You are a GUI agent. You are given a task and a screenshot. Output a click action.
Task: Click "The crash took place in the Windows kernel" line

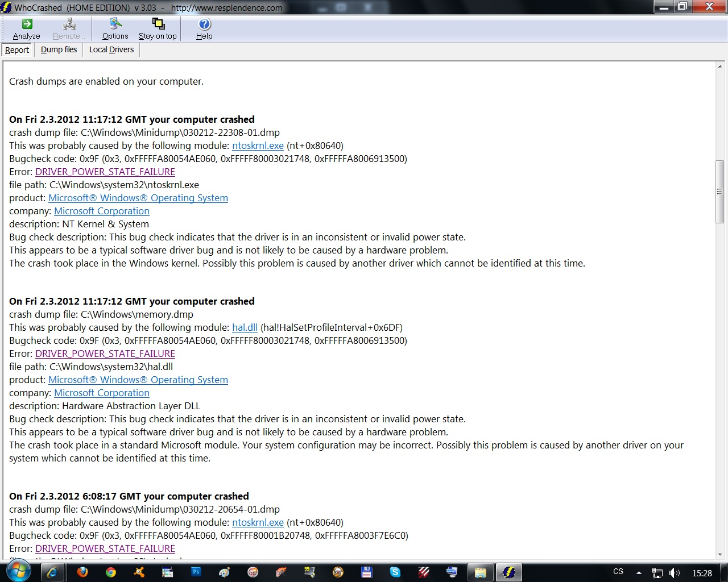click(297, 263)
